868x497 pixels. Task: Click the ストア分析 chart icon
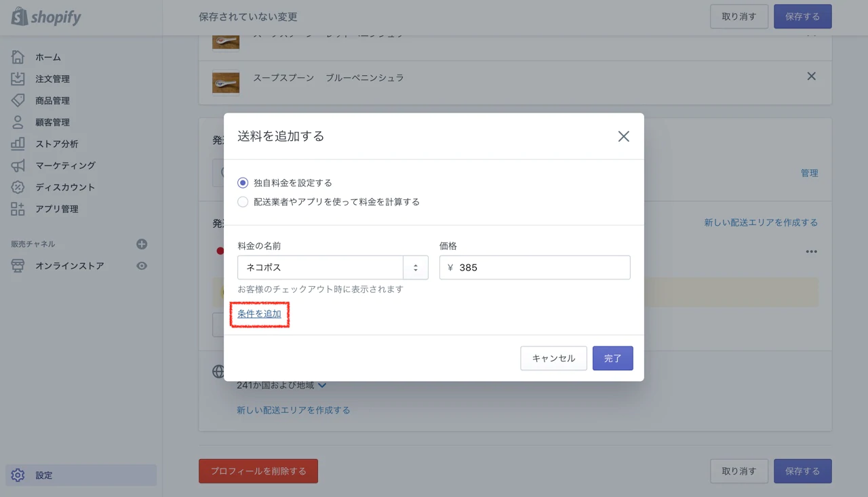(18, 144)
